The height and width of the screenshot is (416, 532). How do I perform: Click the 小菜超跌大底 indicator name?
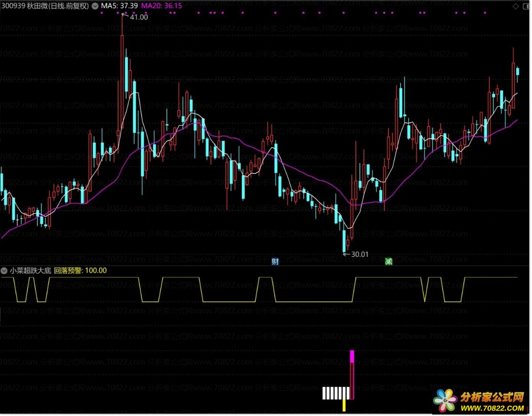[x=30, y=271]
